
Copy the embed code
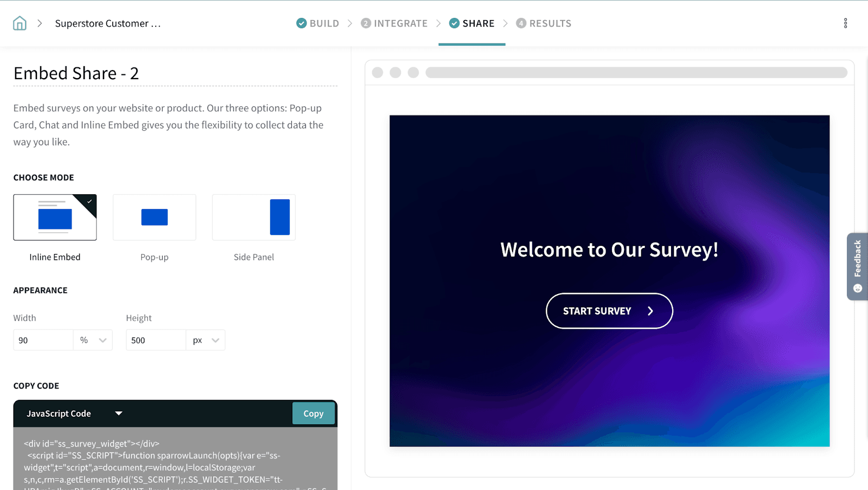click(x=313, y=413)
